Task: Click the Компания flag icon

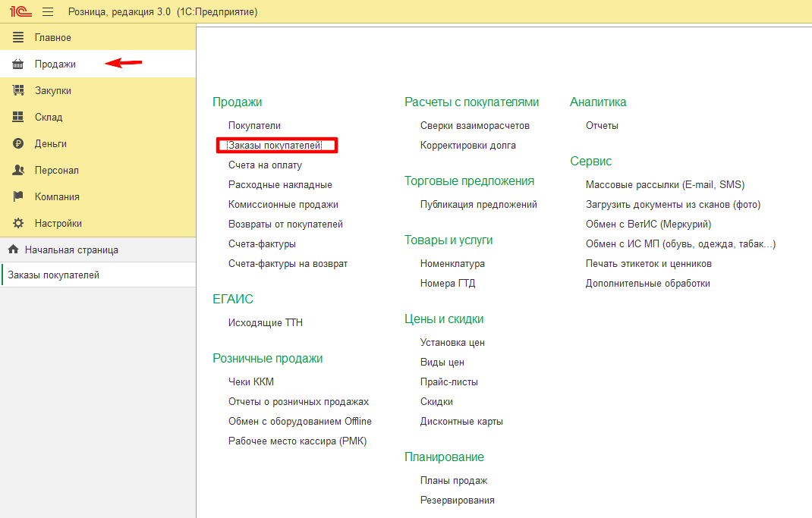Action: click(18, 196)
